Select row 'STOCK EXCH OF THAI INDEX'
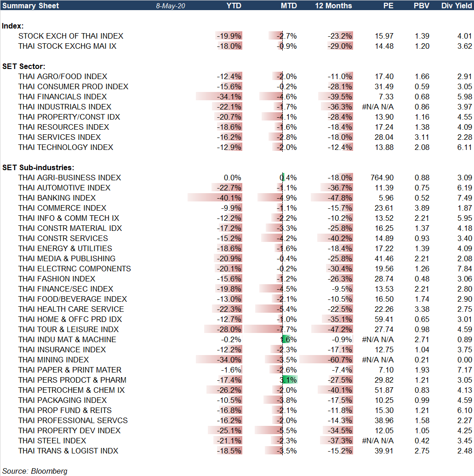Screen dimensions: 474x476 pos(237,36)
